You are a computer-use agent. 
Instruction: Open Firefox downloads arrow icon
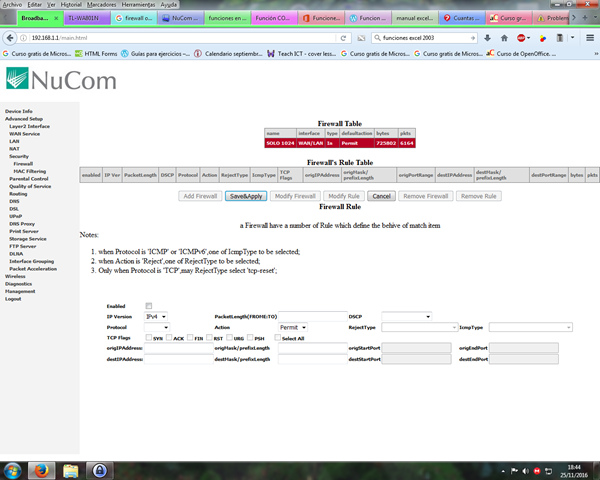click(x=487, y=38)
